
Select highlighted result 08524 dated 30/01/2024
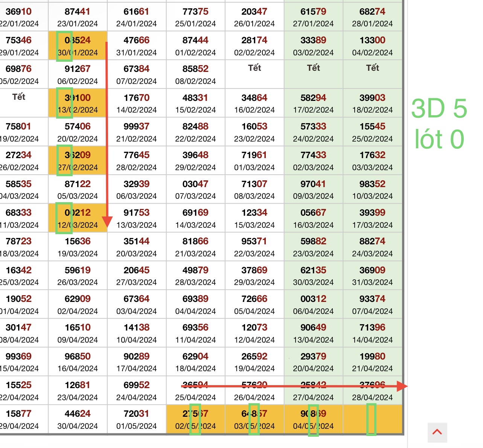coord(78,46)
